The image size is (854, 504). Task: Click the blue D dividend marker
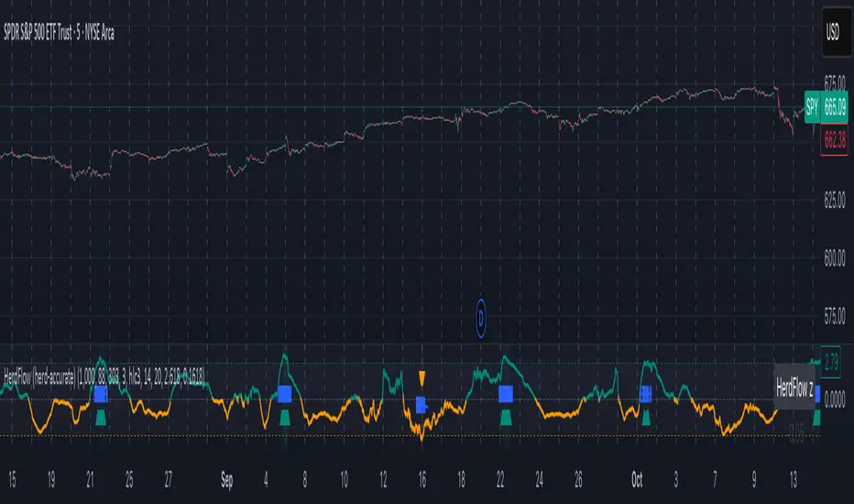pos(481,318)
